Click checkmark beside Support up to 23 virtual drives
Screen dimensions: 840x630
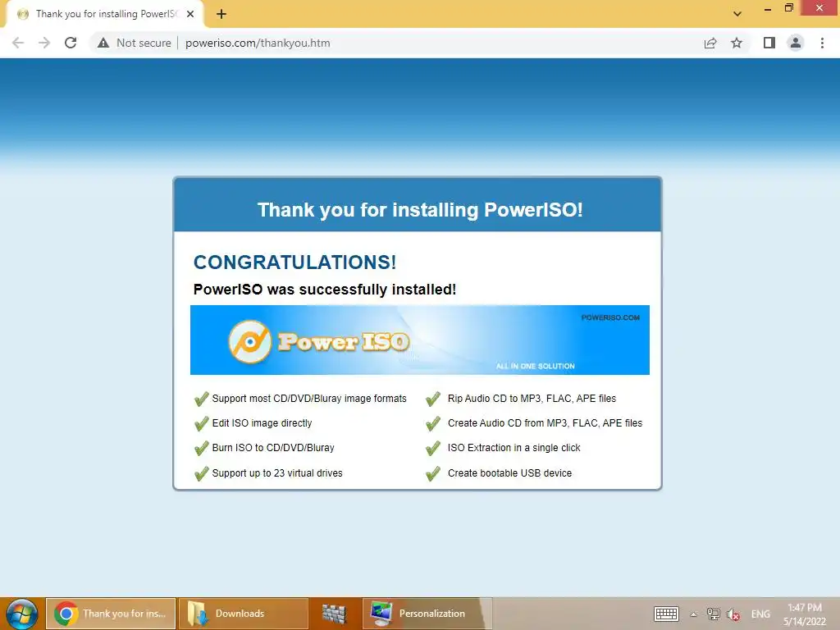tap(202, 473)
